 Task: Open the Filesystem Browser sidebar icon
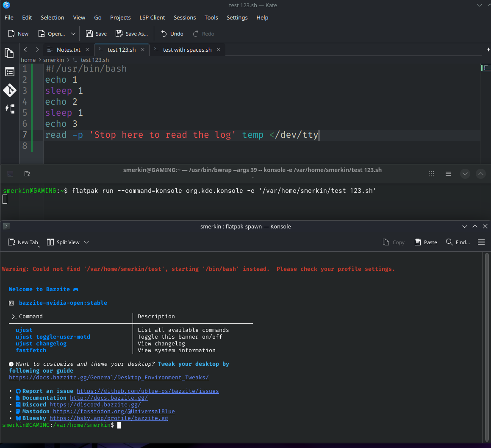coord(9,72)
